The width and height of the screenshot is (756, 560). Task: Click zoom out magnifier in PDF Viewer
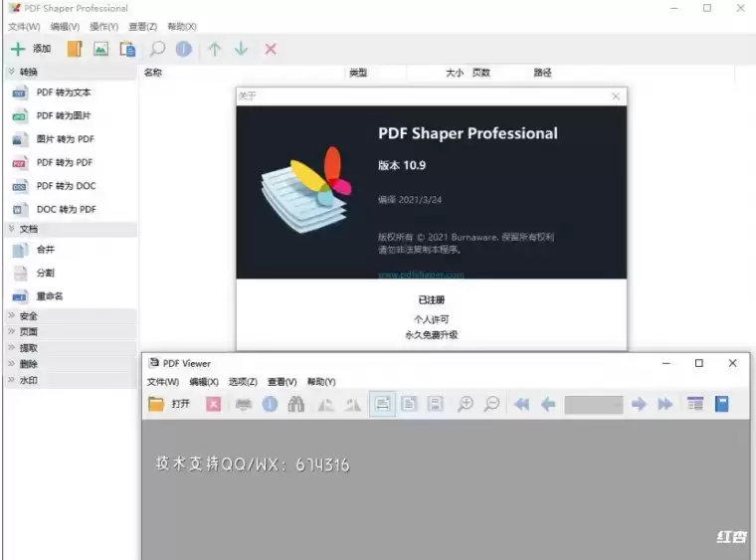pyautogui.click(x=491, y=404)
